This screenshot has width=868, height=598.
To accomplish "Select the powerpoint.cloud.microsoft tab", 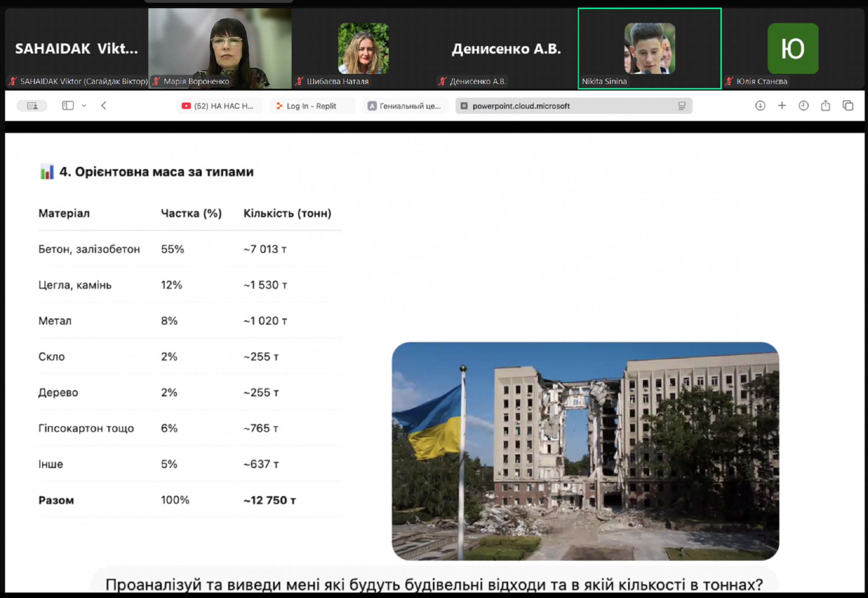I will point(573,106).
